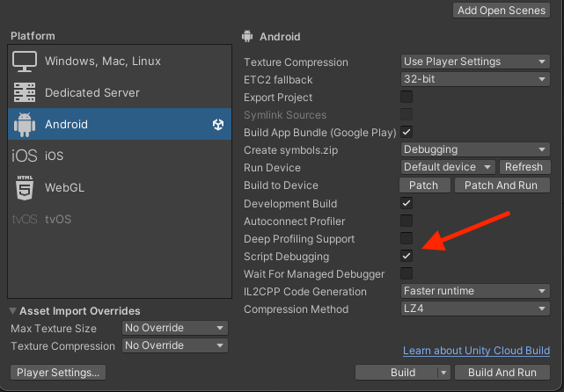Viewport: 564px width, 392px height.
Task: Open override Texture Compression No Override dropdown
Action: tap(175, 345)
